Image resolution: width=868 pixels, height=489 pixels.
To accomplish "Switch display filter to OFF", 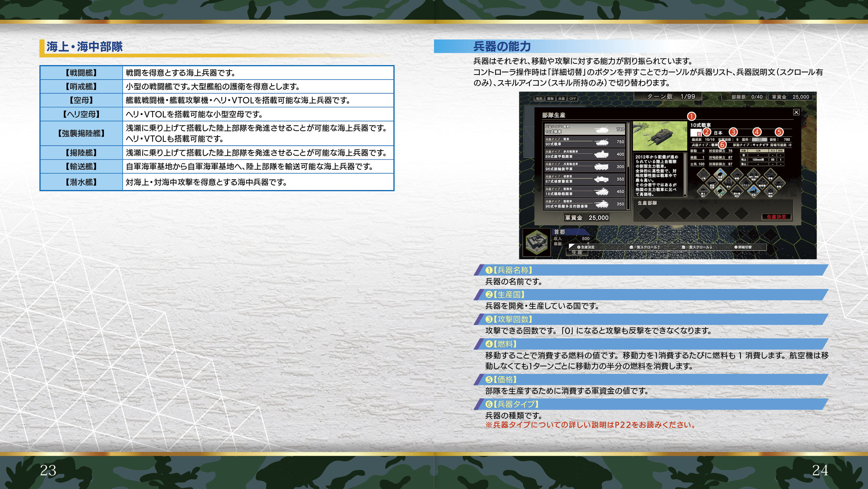I will click(x=573, y=98).
